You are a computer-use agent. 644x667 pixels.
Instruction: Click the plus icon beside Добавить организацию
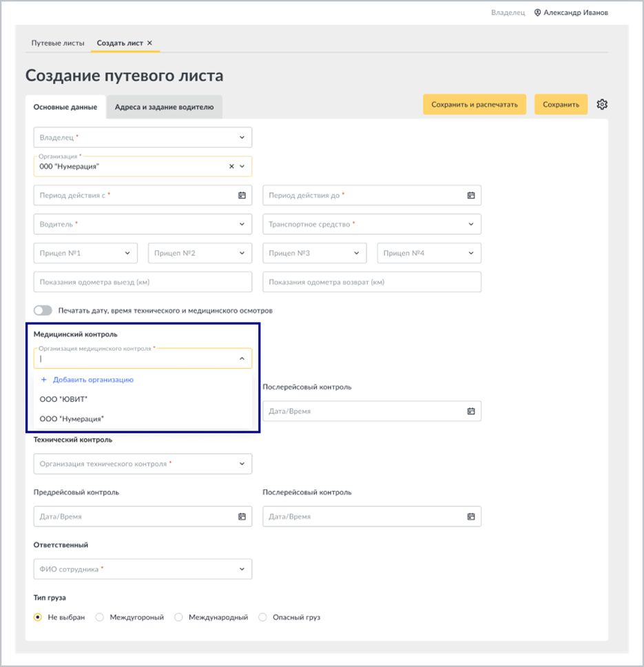point(43,380)
